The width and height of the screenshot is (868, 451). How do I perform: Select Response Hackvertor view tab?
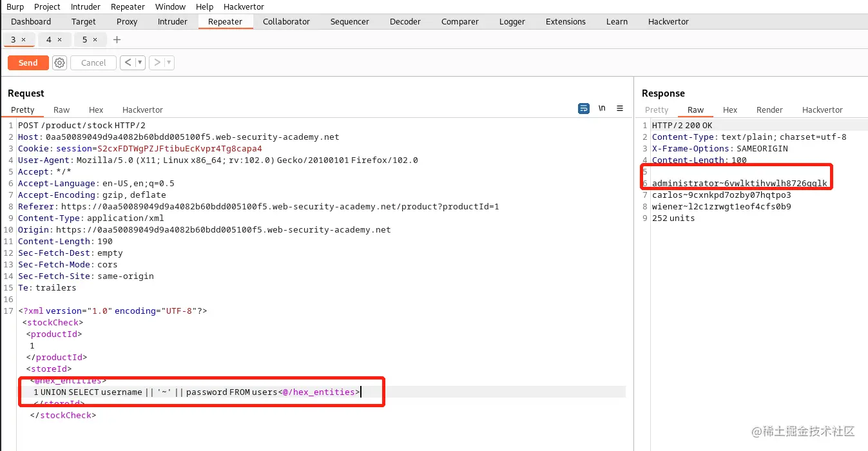pos(822,110)
